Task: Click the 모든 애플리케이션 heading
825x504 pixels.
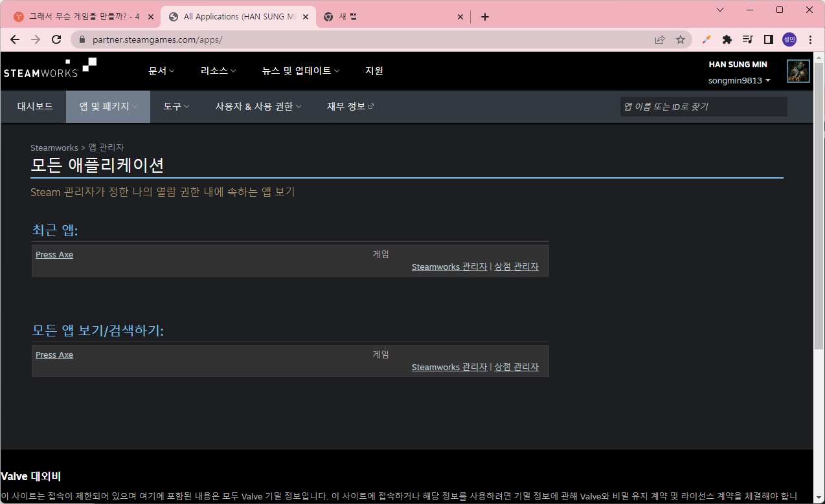Action: tap(97, 164)
